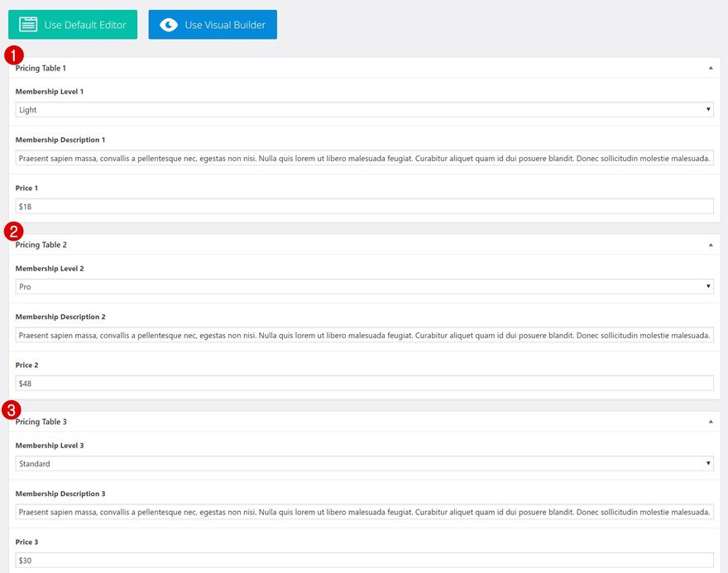Viewport: 728px width, 573px height.
Task: Open the Membership Level 2 dropdown showing Pro
Action: click(x=365, y=287)
